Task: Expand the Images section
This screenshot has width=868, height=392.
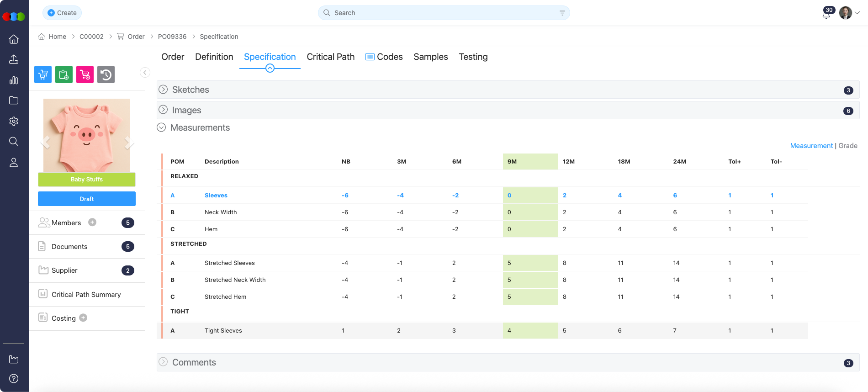Action: click(163, 110)
